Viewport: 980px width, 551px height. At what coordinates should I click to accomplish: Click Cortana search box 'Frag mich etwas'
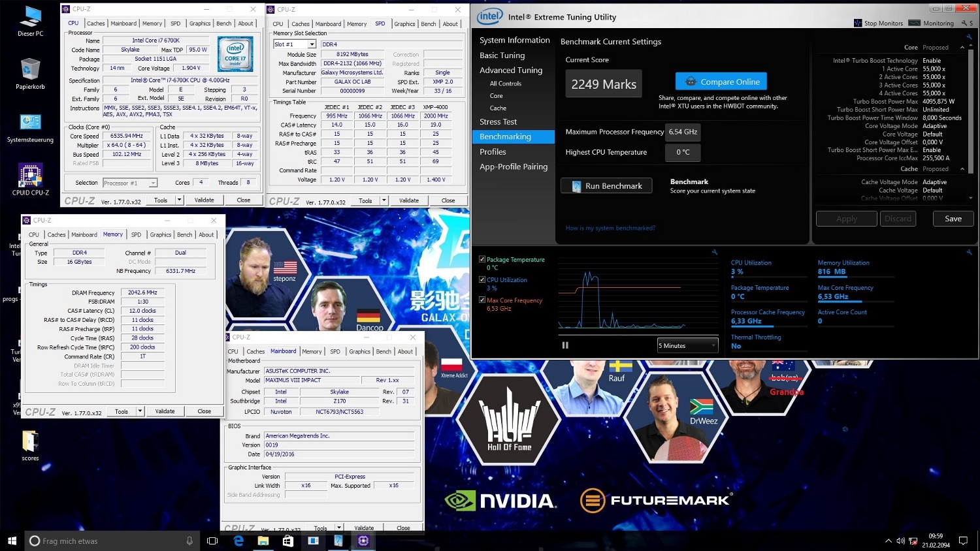click(x=110, y=541)
